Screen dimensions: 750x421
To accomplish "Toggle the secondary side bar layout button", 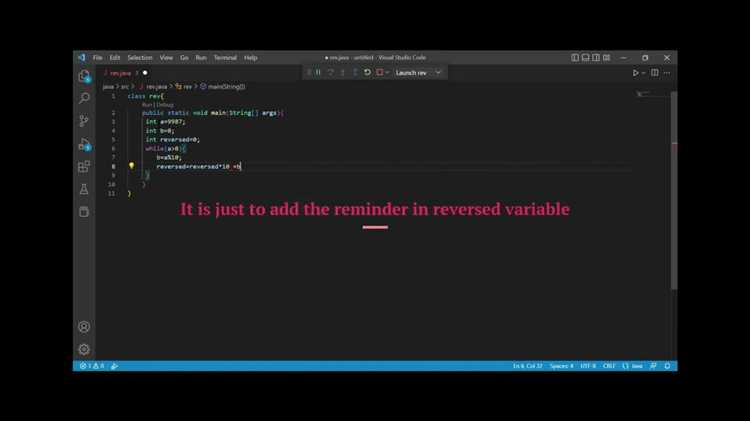I will point(596,57).
